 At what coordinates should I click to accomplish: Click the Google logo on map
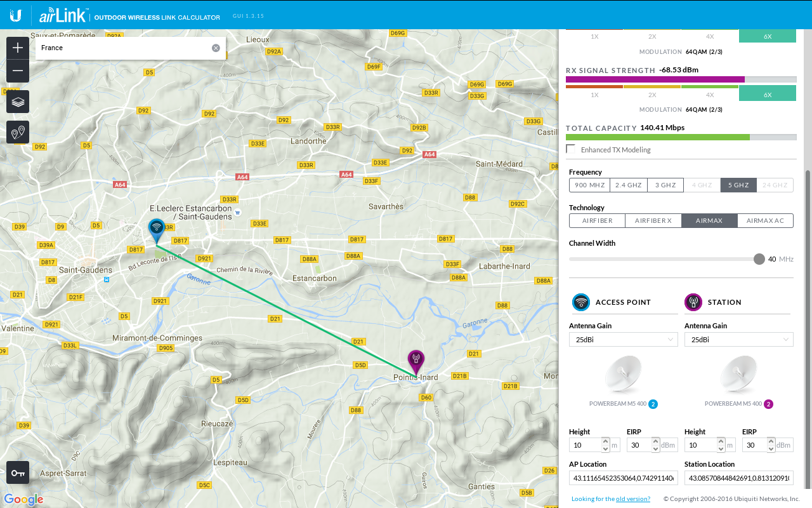point(23,499)
